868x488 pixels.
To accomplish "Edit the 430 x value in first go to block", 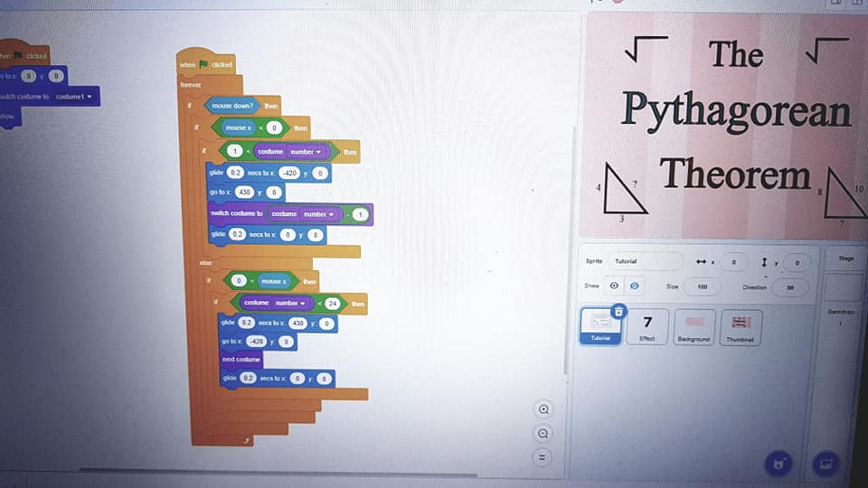I will pos(244,192).
